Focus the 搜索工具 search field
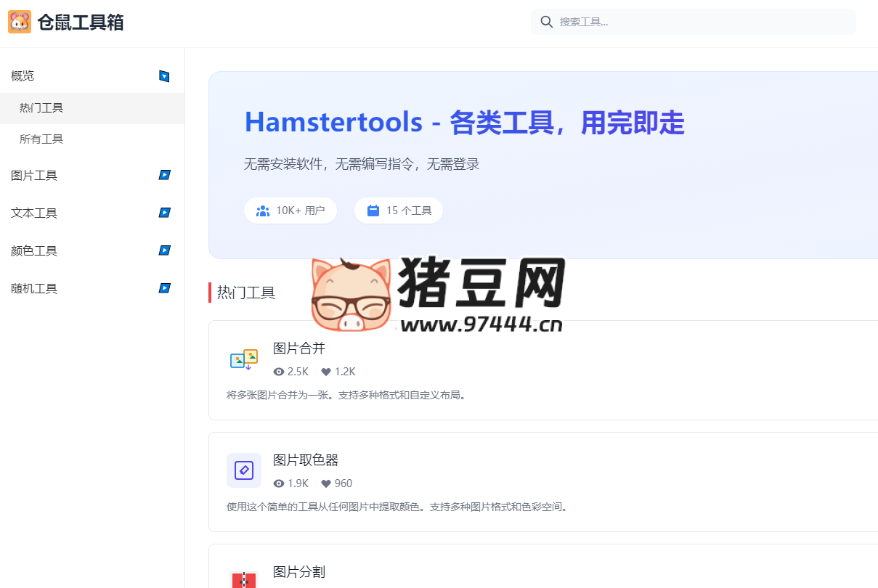Image resolution: width=878 pixels, height=588 pixels. [x=694, y=22]
